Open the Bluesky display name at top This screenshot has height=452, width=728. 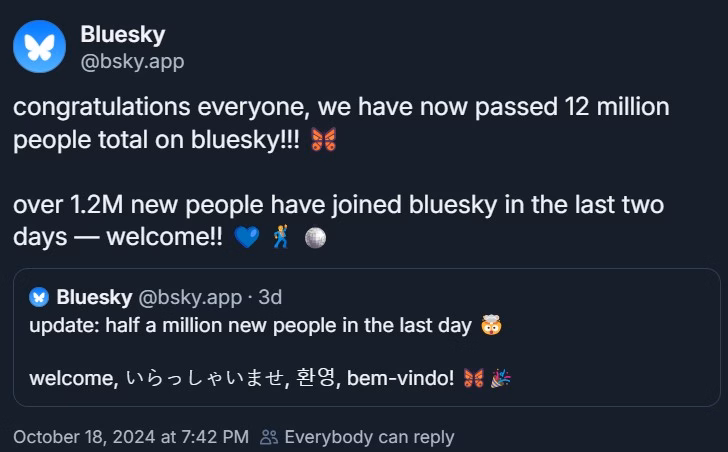click(120, 34)
